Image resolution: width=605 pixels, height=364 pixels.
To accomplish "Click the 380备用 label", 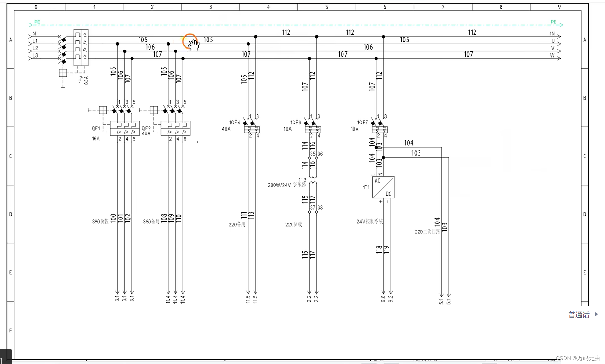I will click(151, 222).
